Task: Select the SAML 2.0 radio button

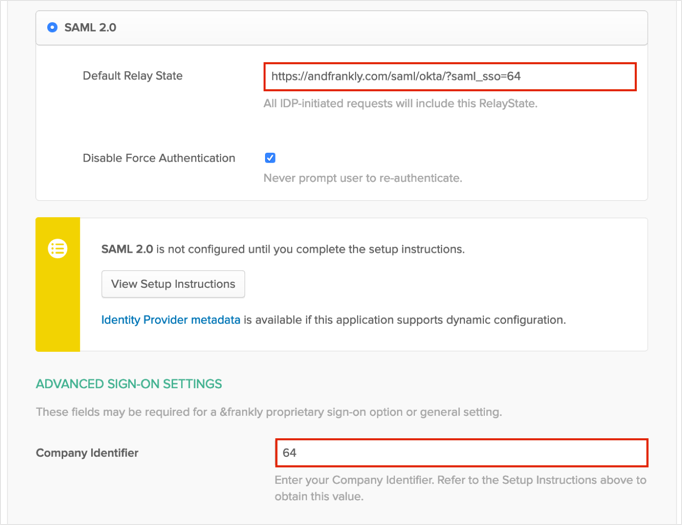Action: pyautogui.click(x=52, y=27)
